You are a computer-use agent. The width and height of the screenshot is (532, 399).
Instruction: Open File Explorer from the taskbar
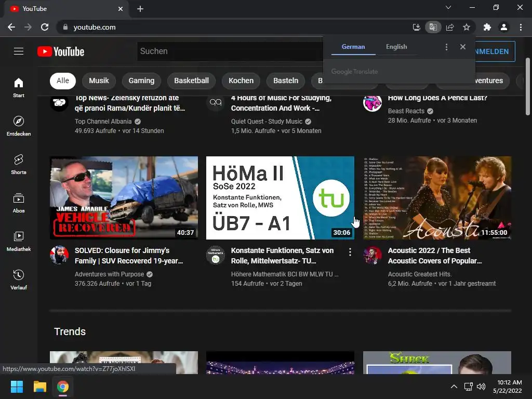click(39, 387)
